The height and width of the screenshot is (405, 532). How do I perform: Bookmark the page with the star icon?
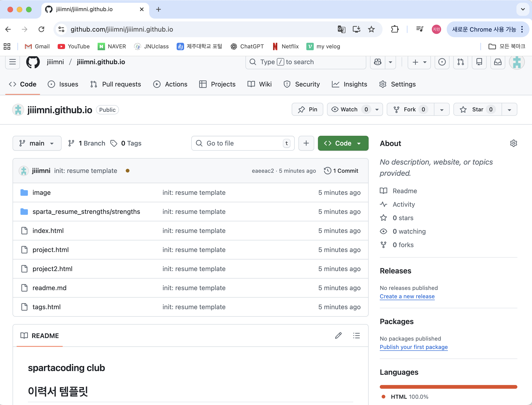(371, 30)
